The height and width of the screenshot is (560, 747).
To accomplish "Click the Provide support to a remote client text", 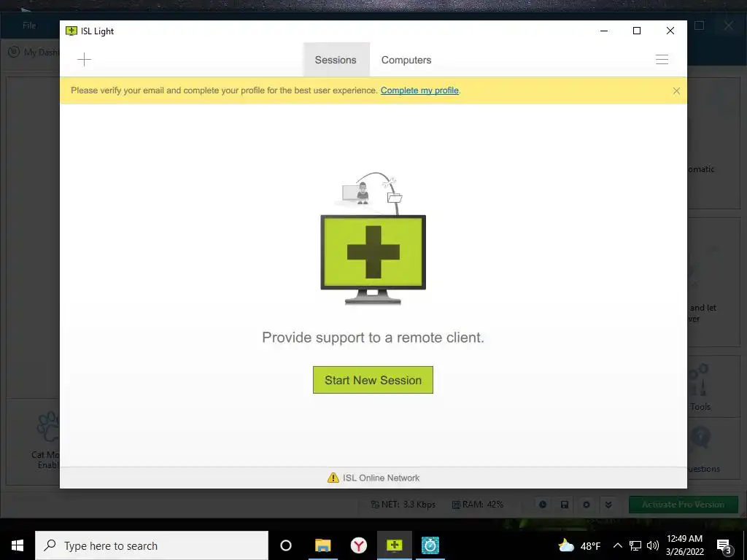I will (373, 338).
